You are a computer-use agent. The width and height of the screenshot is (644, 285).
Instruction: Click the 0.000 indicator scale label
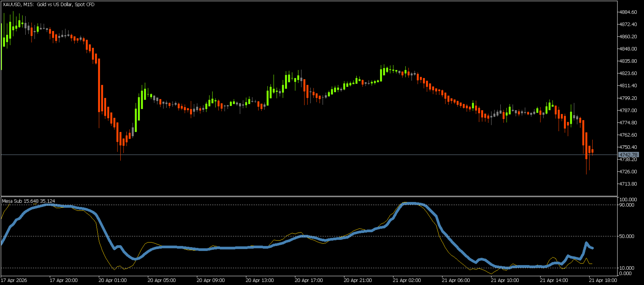pyautogui.click(x=626, y=273)
